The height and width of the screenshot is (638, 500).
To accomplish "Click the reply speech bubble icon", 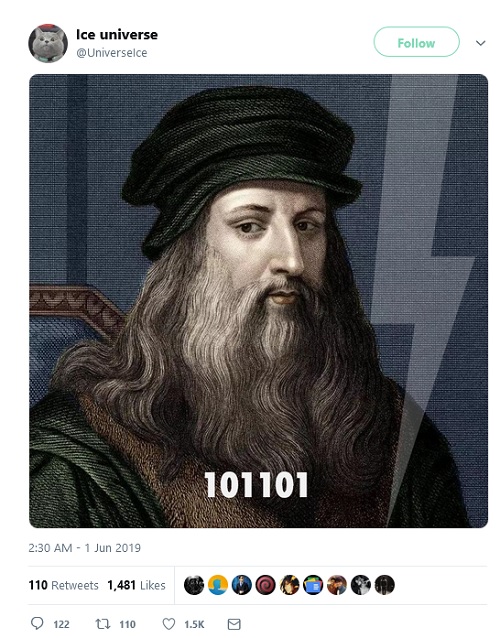I will point(37,623).
